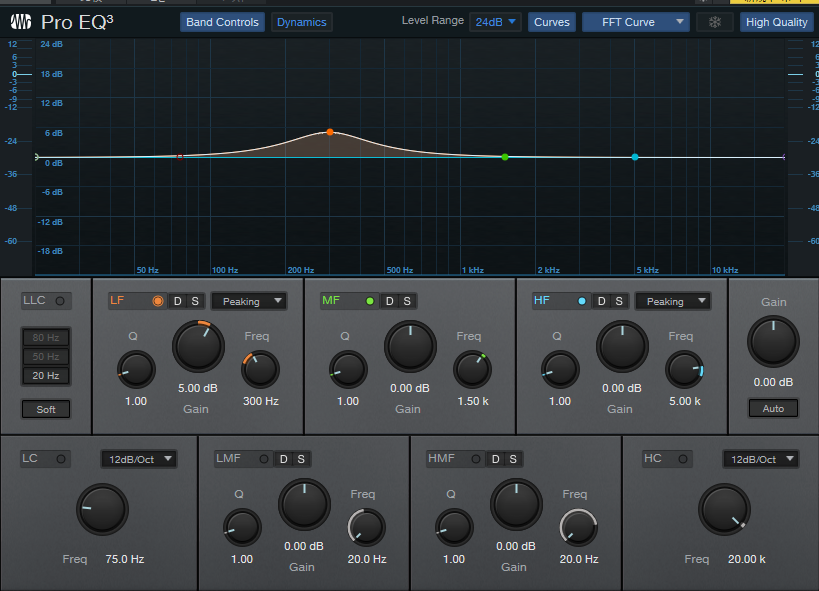
Task: Solo the HF band with S
Action: (619, 301)
